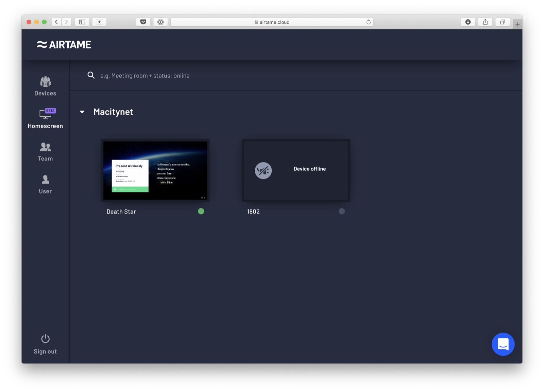Click the Sign out power icon

(45, 339)
